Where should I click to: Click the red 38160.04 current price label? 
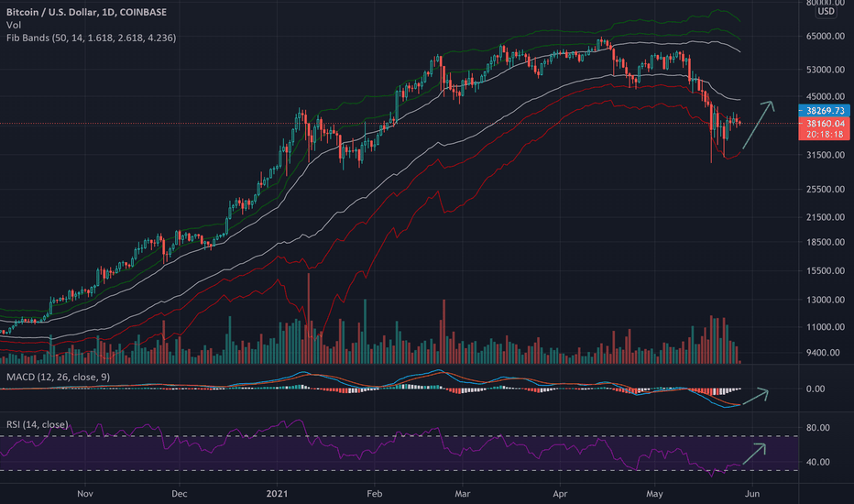point(824,123)
